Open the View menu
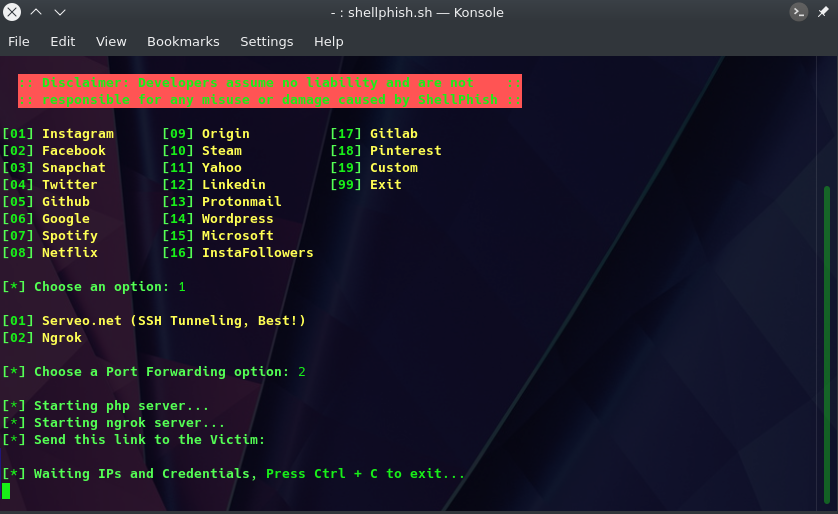Screen dimensions: 838x514 point(111,42)
